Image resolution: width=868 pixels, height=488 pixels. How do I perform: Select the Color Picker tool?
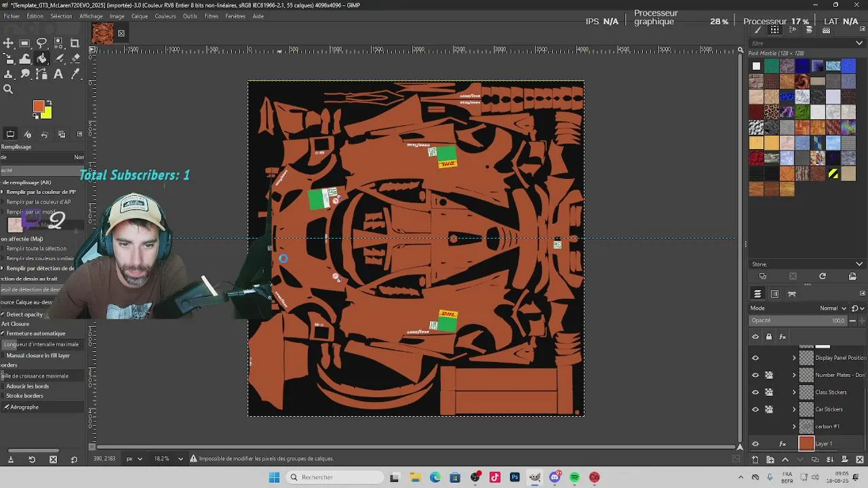click(x=75, y=75)
